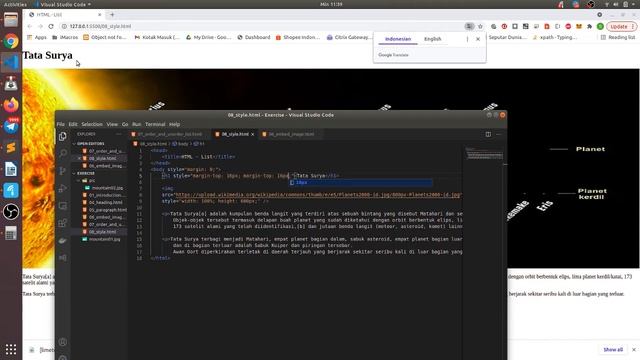Open the iMacros bookmark folder
The image size is (640, 360).
point(65,37)
